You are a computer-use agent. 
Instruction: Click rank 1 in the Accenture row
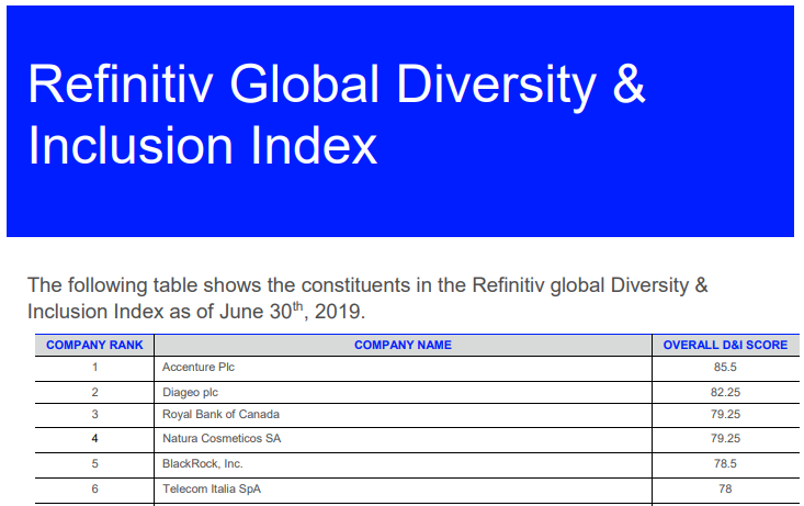click(95, 367)
